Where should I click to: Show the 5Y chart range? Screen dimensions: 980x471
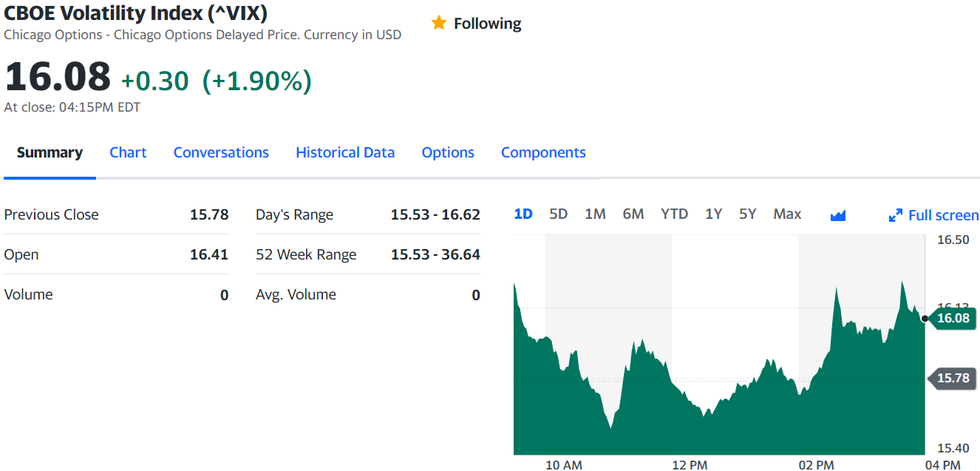748,214
